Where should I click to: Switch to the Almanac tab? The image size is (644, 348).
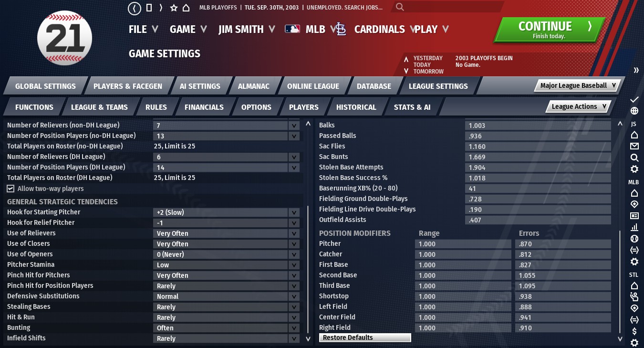pos(254,86)
